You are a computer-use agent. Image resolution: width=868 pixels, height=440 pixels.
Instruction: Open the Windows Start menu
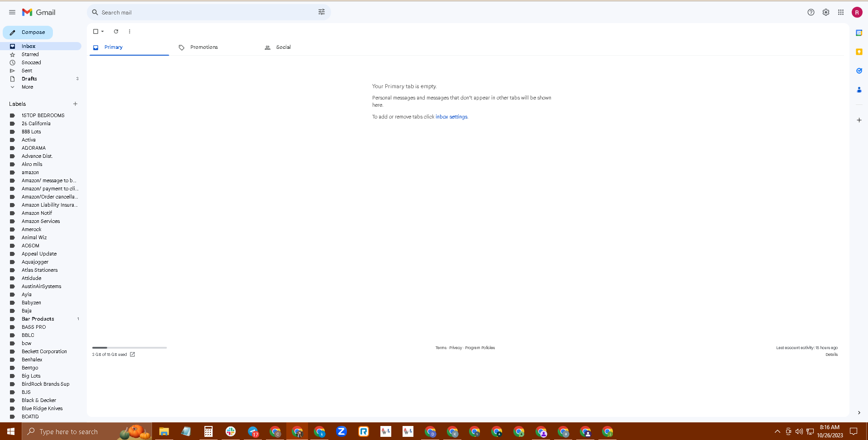(11, 431)
